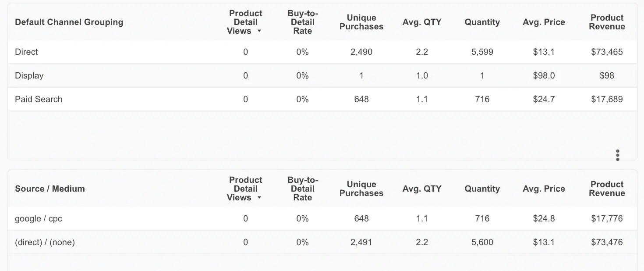The width and height of the screenshot is (644, 271).
Task: Open the three-dot options menu
Action: tap(617, 155)
